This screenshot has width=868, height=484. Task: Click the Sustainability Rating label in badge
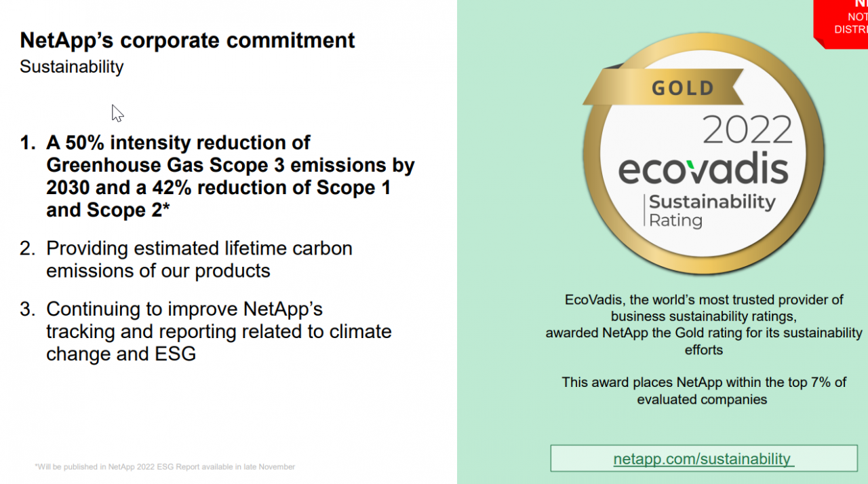tap(711, 210)
